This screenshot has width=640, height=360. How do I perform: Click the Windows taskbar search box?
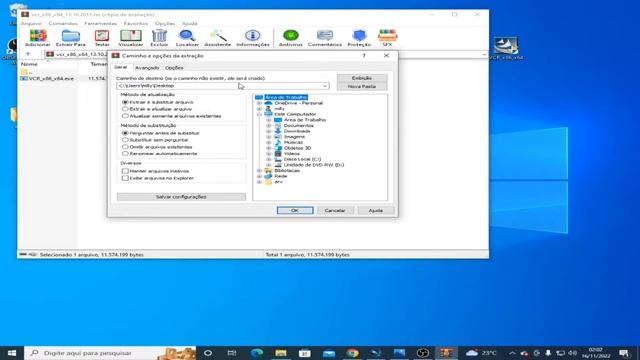pyautogui.click(x=110, y=353)
